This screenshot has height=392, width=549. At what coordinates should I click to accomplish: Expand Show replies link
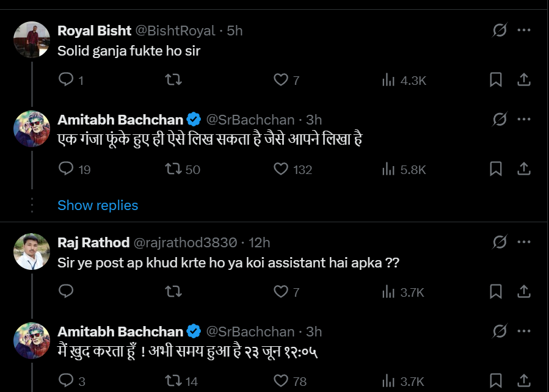tap(98, 205)
